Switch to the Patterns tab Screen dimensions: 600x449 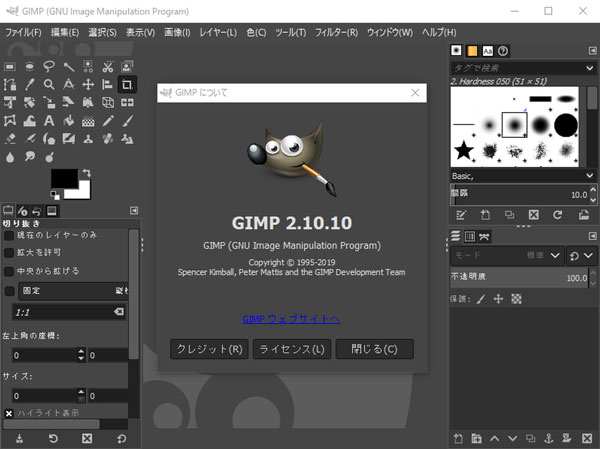coord(472,51)
